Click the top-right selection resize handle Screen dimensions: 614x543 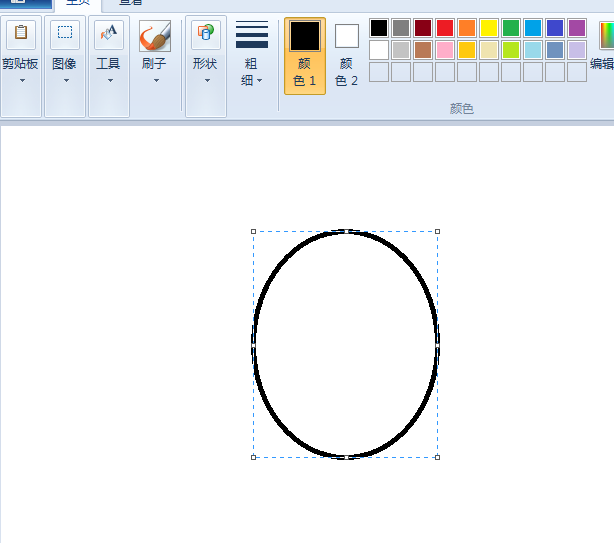pos(437,231)
